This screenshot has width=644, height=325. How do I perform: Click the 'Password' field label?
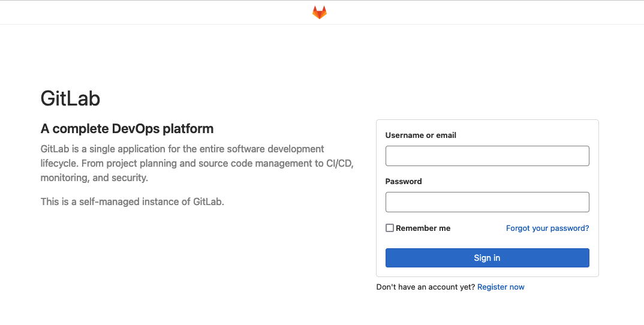(x=404, y=181)
